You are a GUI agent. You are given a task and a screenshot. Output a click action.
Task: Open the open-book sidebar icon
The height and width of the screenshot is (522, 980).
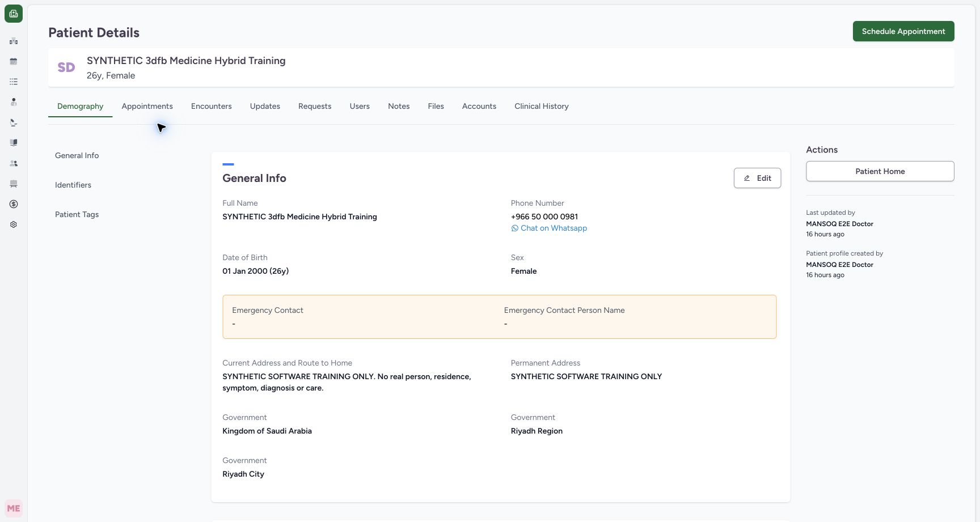pos(14,143)
